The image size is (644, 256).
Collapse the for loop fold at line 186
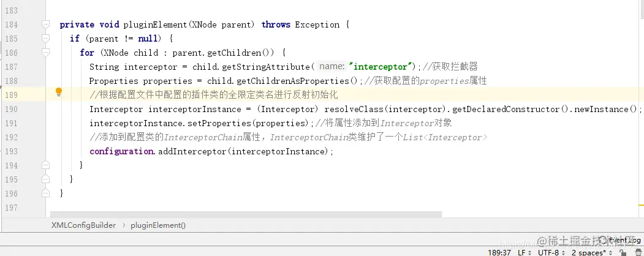[45, 53]
